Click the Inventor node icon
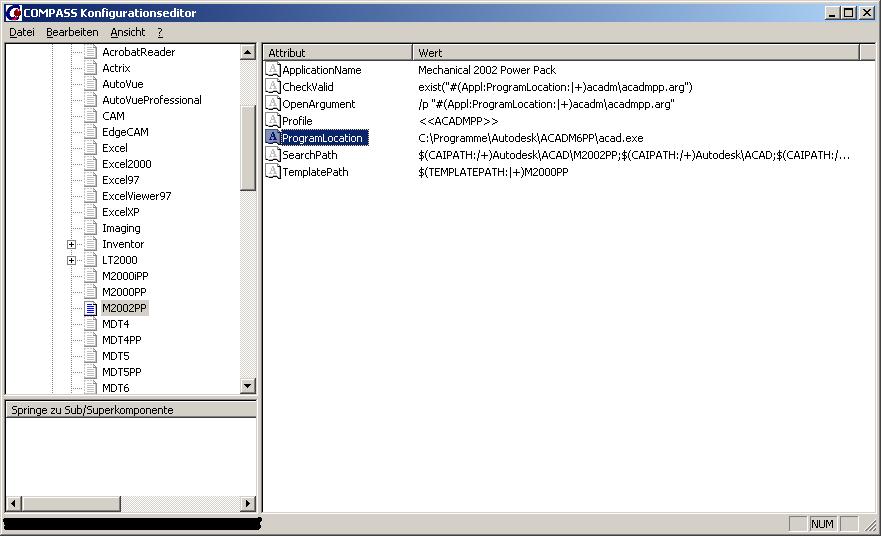 [x=91, y=244]
